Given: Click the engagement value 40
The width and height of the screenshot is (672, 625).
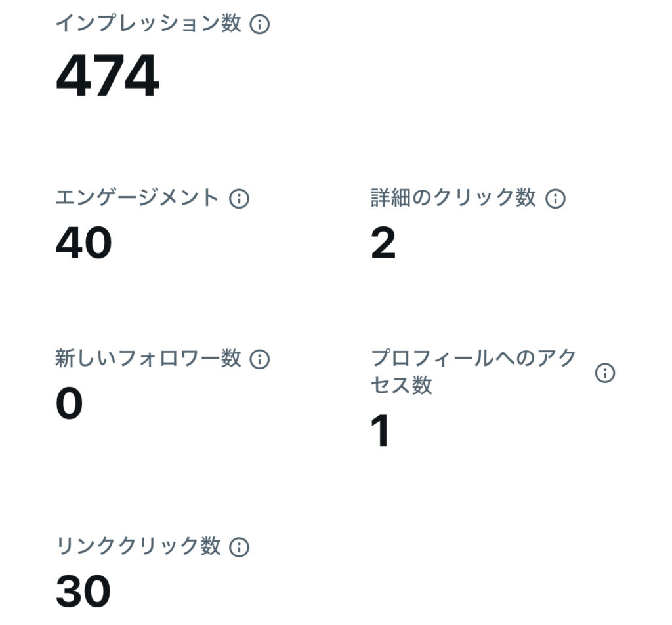Looking at the screenshot, I should [x=84, y=243].
